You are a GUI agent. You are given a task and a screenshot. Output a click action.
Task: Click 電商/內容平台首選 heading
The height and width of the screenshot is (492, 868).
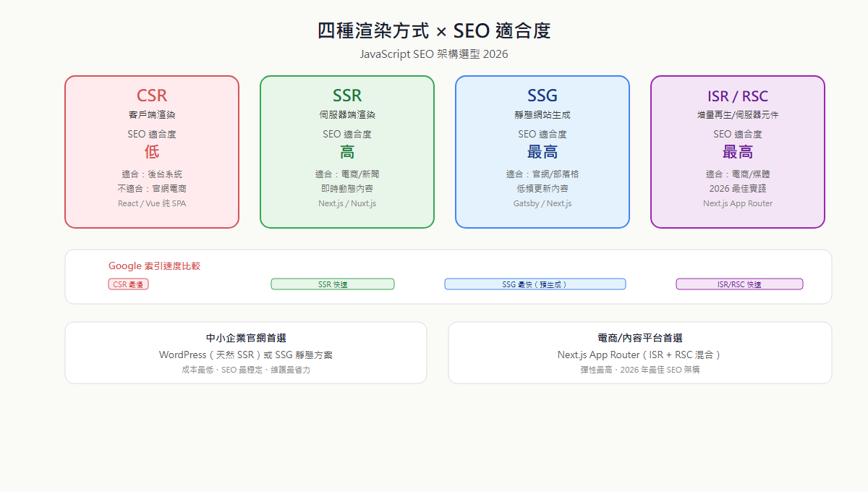640,338
